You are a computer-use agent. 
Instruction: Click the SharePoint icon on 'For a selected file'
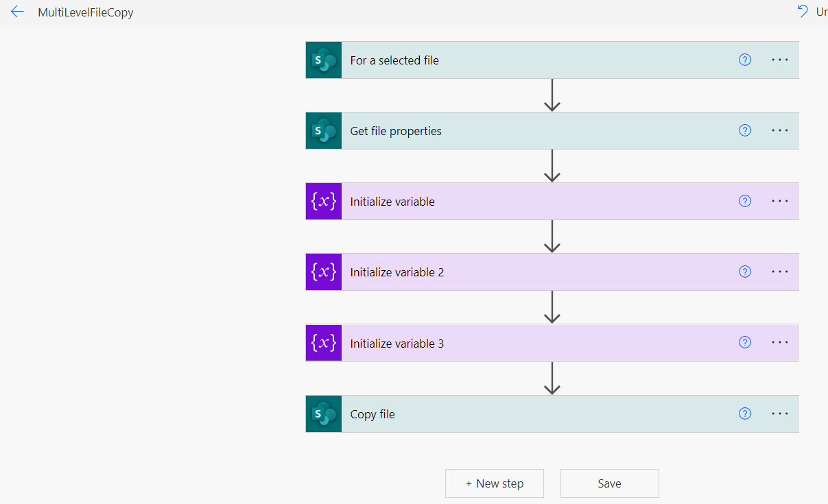[x=324, y=60]
